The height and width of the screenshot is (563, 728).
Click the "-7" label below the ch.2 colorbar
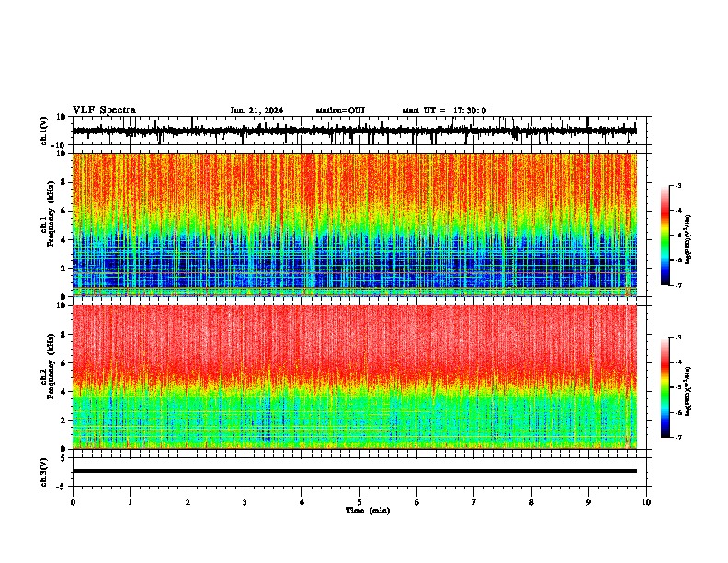(x=677, y=437)
